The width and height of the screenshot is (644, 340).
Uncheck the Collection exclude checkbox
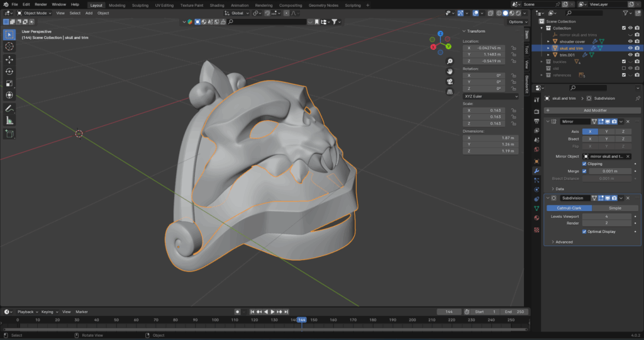point(624,28)
